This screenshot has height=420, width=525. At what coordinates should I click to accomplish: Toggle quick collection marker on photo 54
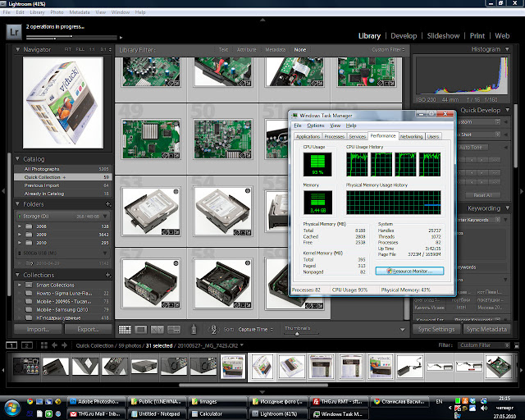point(248,191)
